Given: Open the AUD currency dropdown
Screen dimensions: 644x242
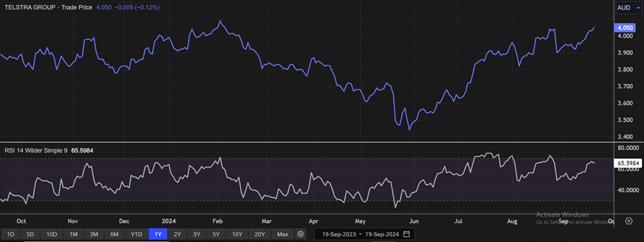Looking at the screenshot, I should point(628,7).
